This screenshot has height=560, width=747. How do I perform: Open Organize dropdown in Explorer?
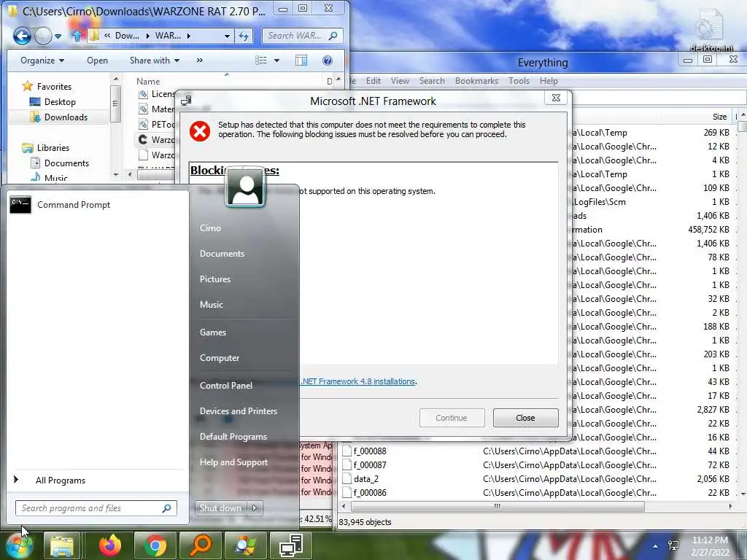(x=42, y=61)
